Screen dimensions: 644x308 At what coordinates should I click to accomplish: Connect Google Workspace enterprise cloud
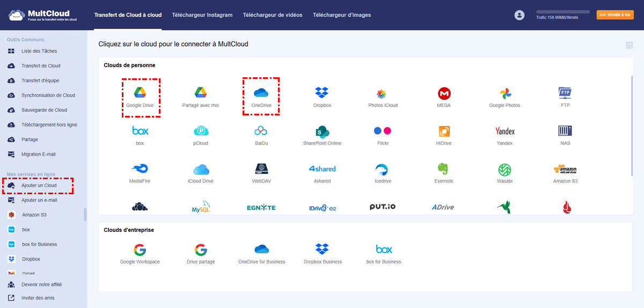pyautogui.click(x=140, y=254)
